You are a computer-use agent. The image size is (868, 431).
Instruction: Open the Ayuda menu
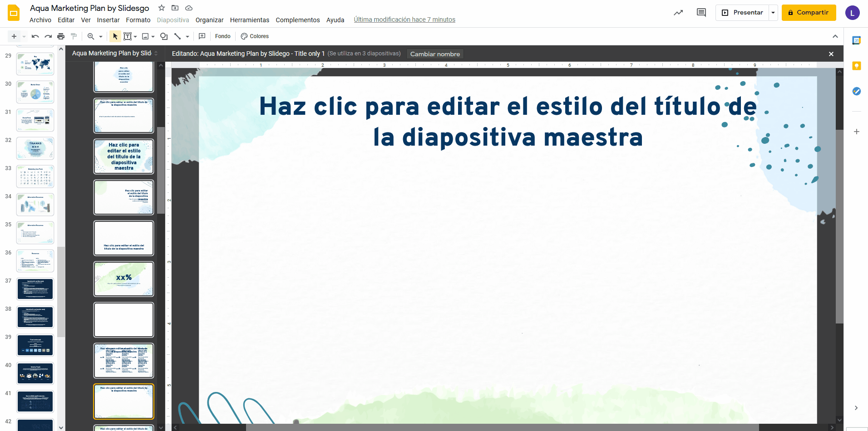pyautogui.click(x=335, y=20)
